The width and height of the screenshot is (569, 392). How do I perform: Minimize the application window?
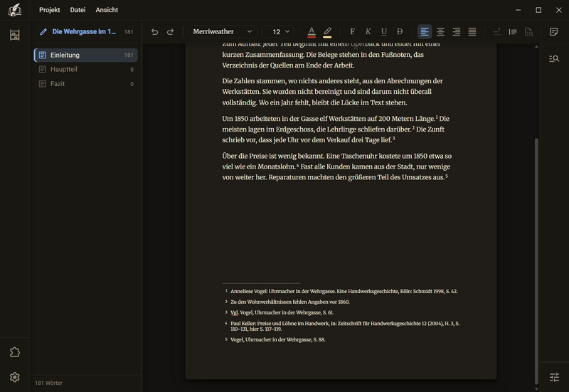[x=519, y=10]
